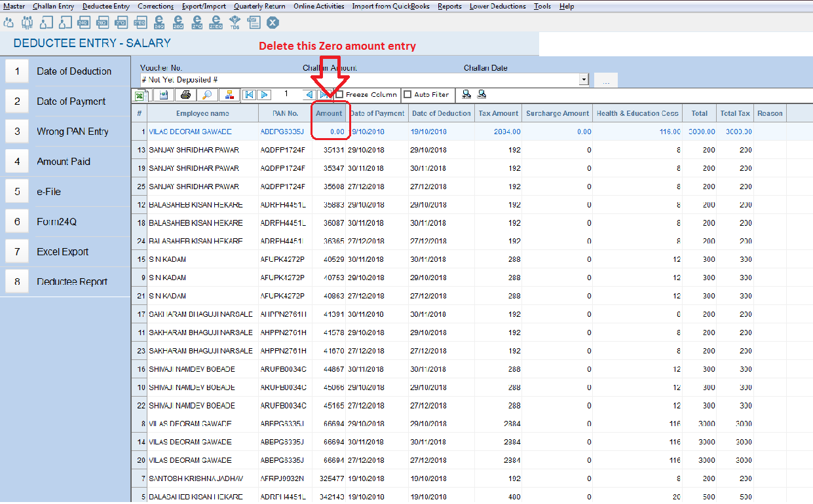Click the magnifier search icon
The height and width of the screenshot is (504, 813).
pyautogui.click(x=207, y=95)
